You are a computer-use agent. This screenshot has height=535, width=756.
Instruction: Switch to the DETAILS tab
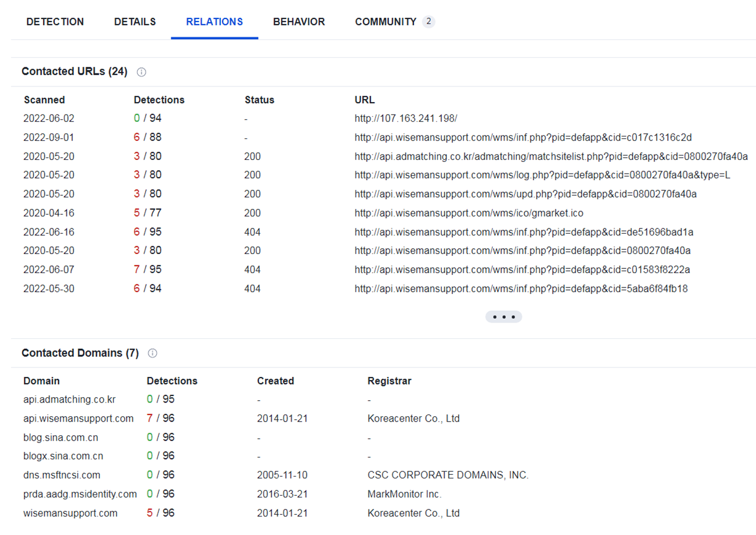point(135,21)
